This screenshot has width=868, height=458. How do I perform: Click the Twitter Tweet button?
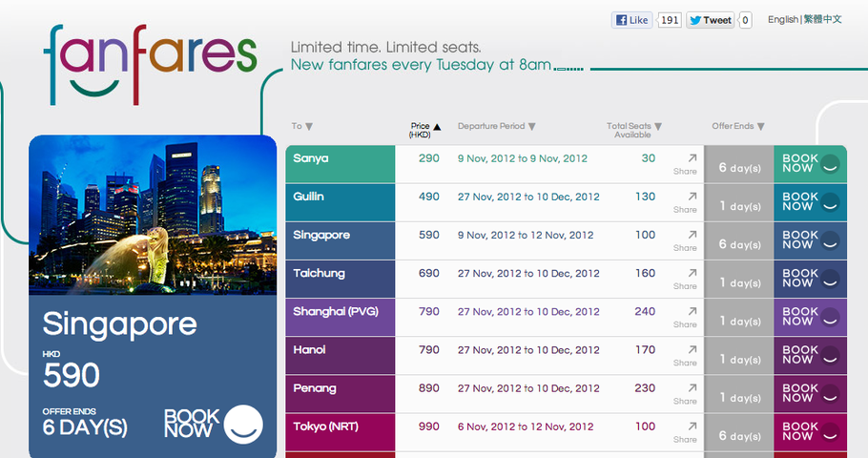711,20
